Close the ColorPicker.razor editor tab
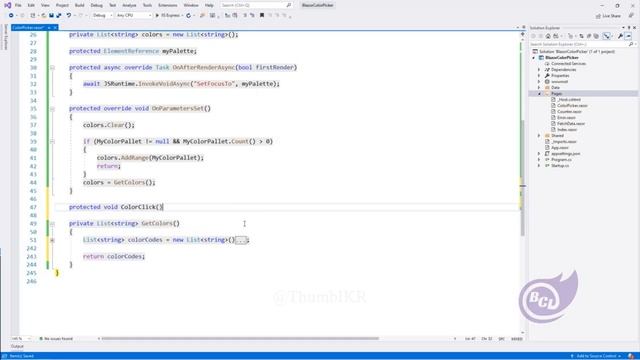The height and width of the screenshot is (360, 640). coord(55,27)
